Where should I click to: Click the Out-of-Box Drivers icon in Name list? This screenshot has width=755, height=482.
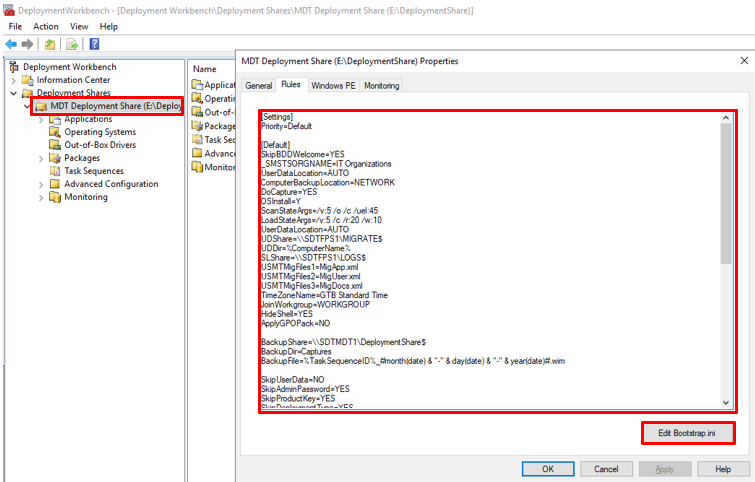tap(197, 112)
